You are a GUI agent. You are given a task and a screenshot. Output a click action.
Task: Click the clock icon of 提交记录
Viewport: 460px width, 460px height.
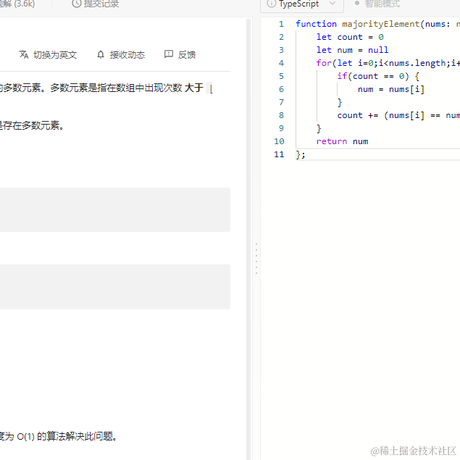77,4
